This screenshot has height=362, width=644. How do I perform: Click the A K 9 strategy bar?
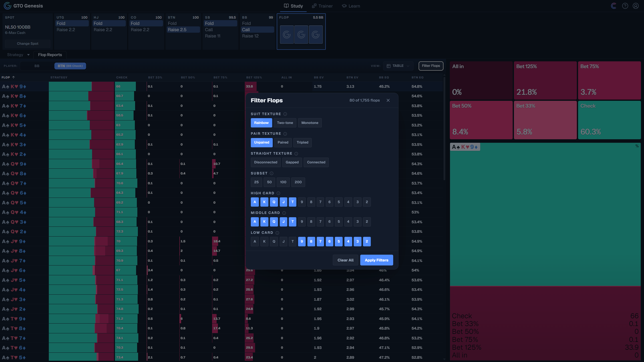(x=81, y=87)
